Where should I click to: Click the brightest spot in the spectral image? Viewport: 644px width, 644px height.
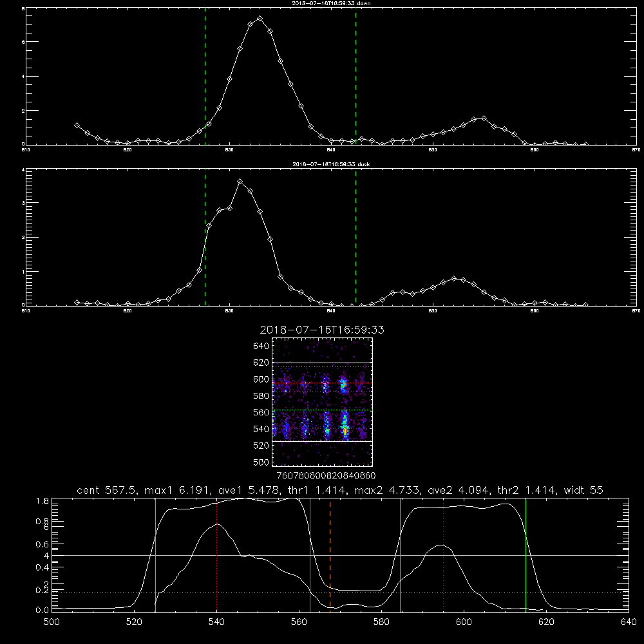345,430
